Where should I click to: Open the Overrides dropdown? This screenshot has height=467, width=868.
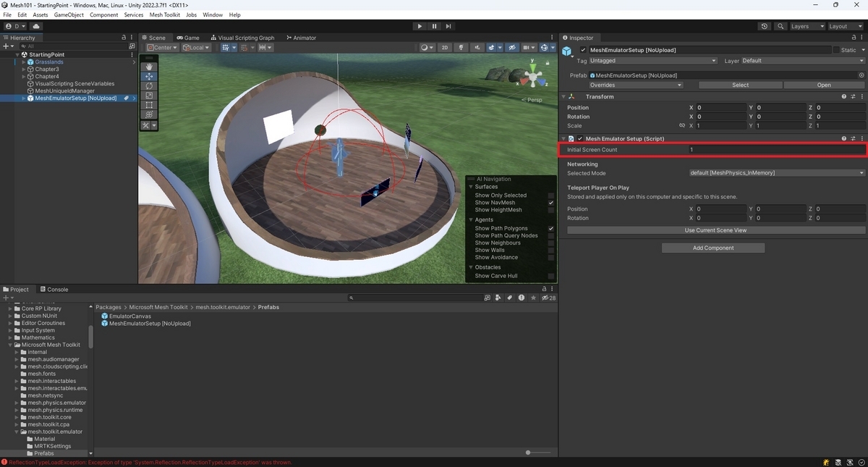coord(636,85)
